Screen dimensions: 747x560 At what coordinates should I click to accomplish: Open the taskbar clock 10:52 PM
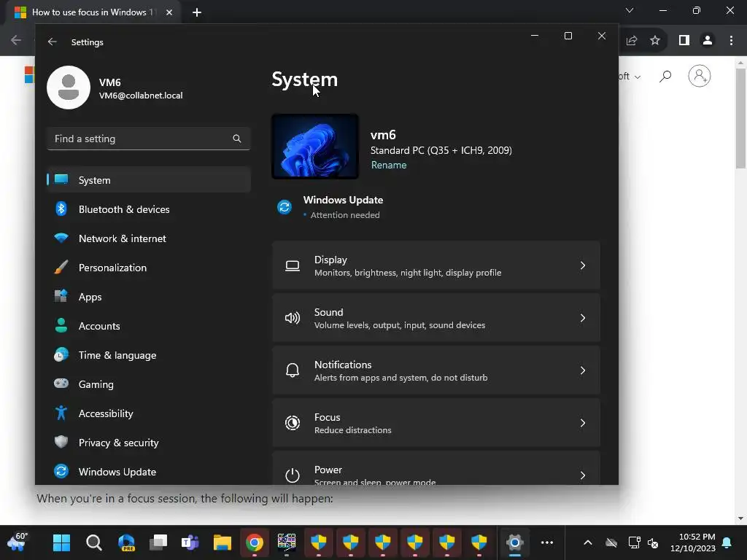coord(693,542)
